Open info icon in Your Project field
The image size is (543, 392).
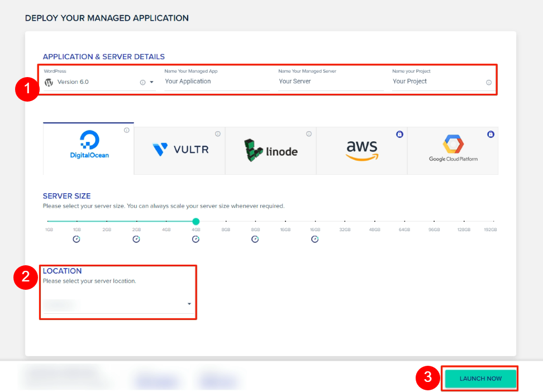[x=489, y=83]
